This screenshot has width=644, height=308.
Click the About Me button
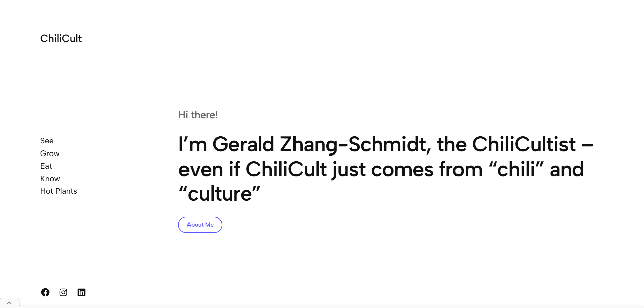[x=200, y=225]
